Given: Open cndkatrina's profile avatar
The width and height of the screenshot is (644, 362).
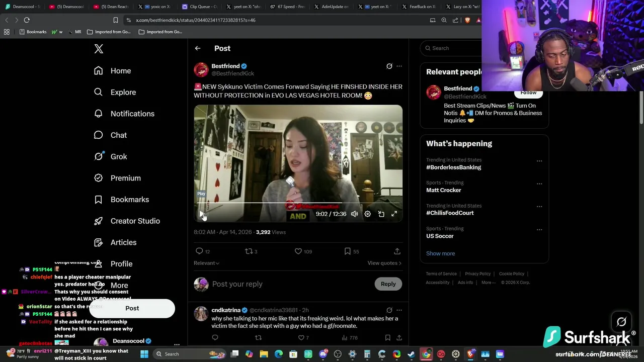Looking at the screenshot, I should (201, 314).
